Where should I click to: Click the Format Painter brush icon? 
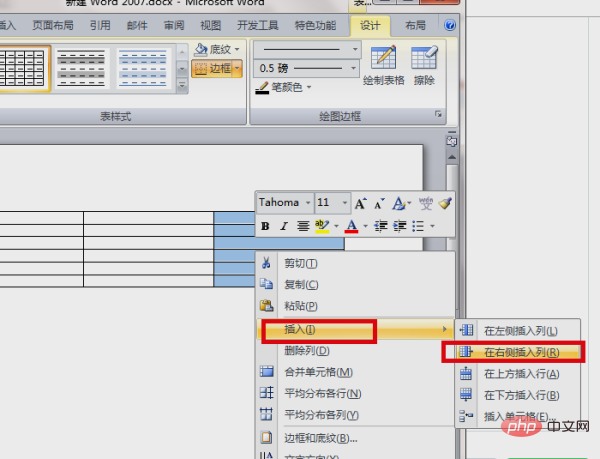[x=445, y=203]
